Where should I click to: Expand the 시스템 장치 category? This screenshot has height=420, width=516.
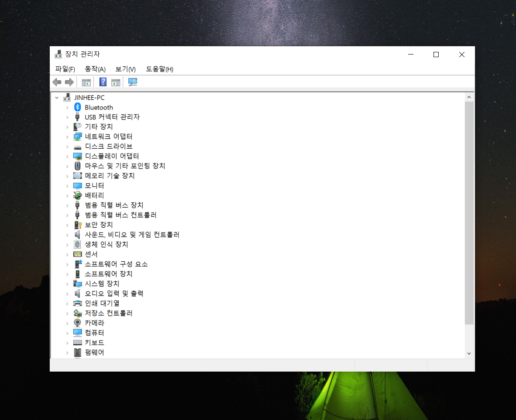tap(67, 284)
